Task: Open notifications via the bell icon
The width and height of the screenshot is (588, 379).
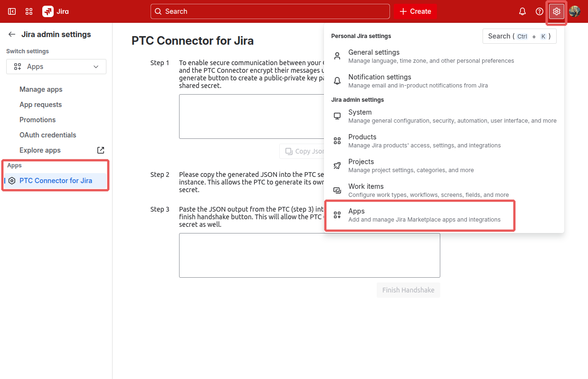Action: click(x=522, y=11)
